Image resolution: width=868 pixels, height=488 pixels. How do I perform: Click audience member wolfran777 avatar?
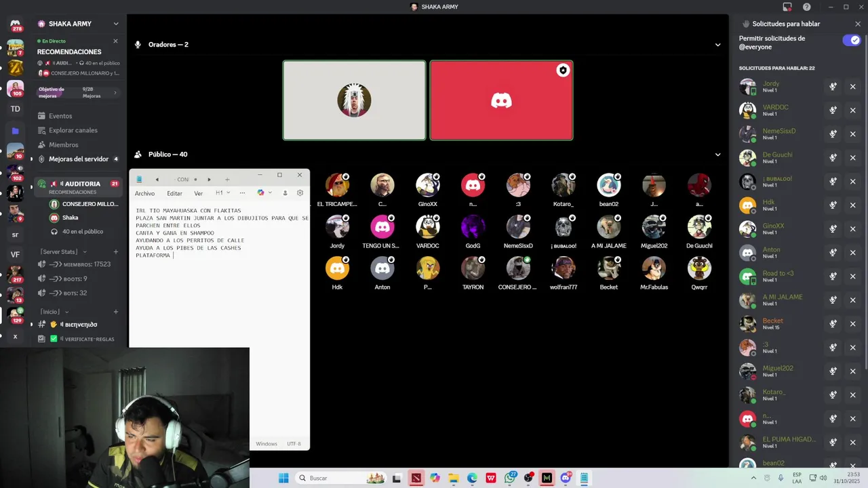pos(564,268)
